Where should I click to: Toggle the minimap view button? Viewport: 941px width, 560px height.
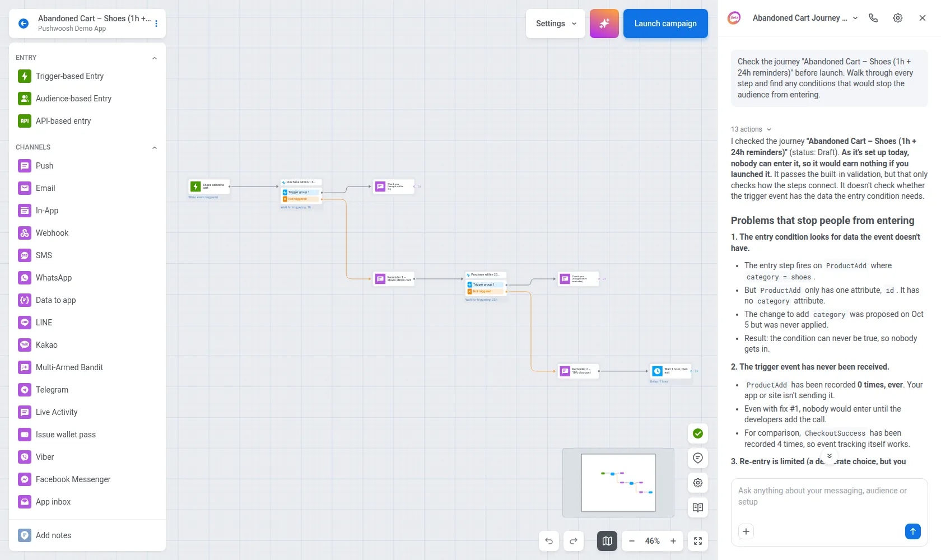[607, 541]
